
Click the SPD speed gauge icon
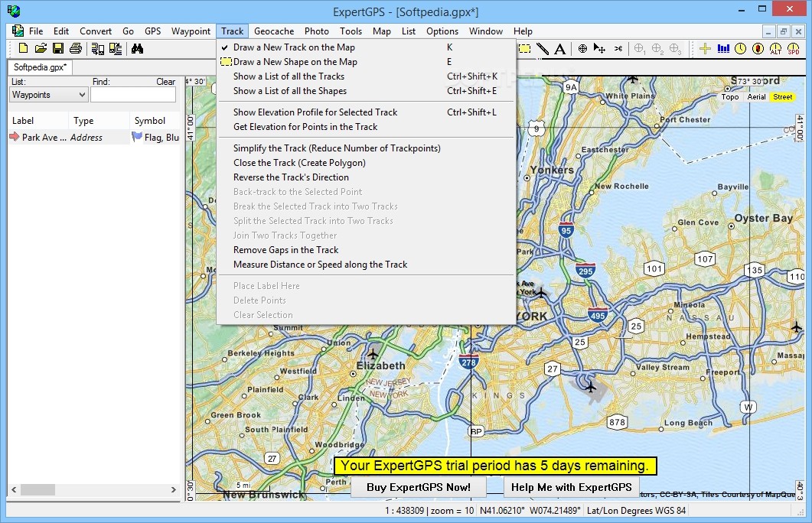pos(794,49)
